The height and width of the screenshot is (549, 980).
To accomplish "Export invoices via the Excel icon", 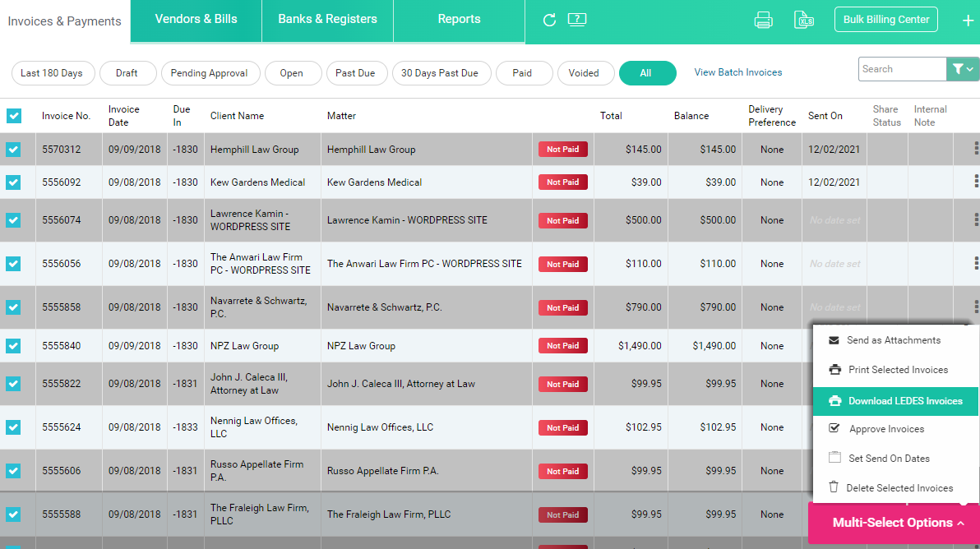I will pyautogui.click(x=803, y=19).
